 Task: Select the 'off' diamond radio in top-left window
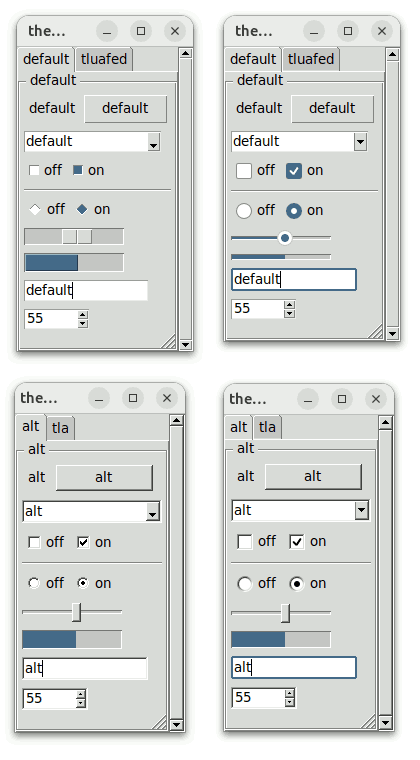tap(35, 209)
